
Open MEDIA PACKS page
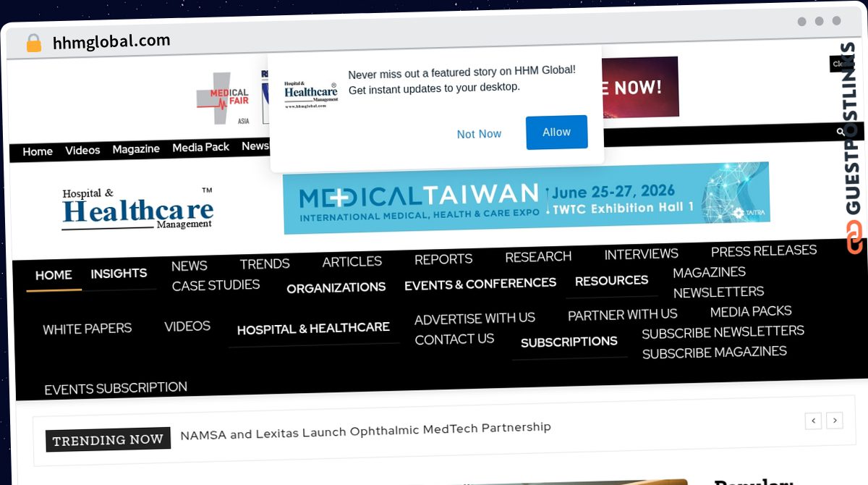click(x=751, y=311)
